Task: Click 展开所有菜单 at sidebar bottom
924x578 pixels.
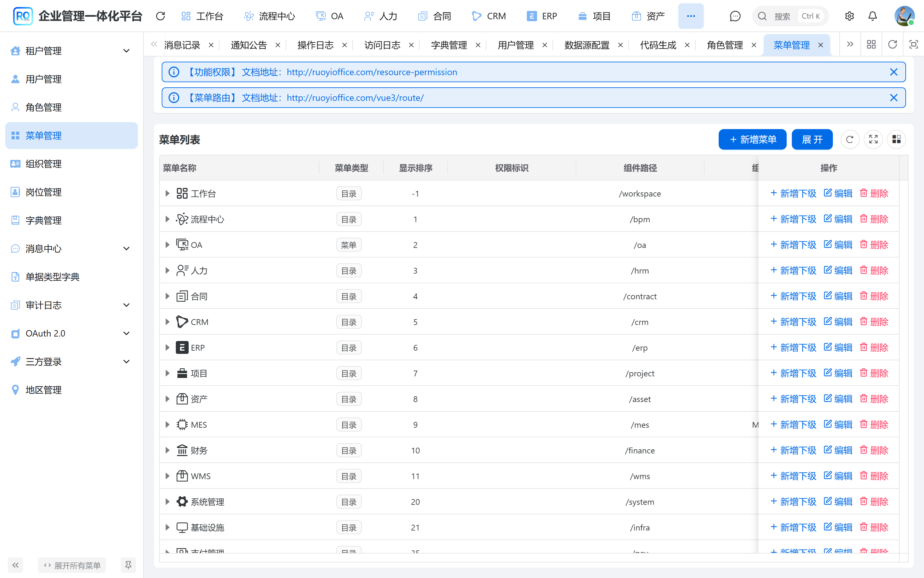Action: pyautogui.click(x=72, y=565)
